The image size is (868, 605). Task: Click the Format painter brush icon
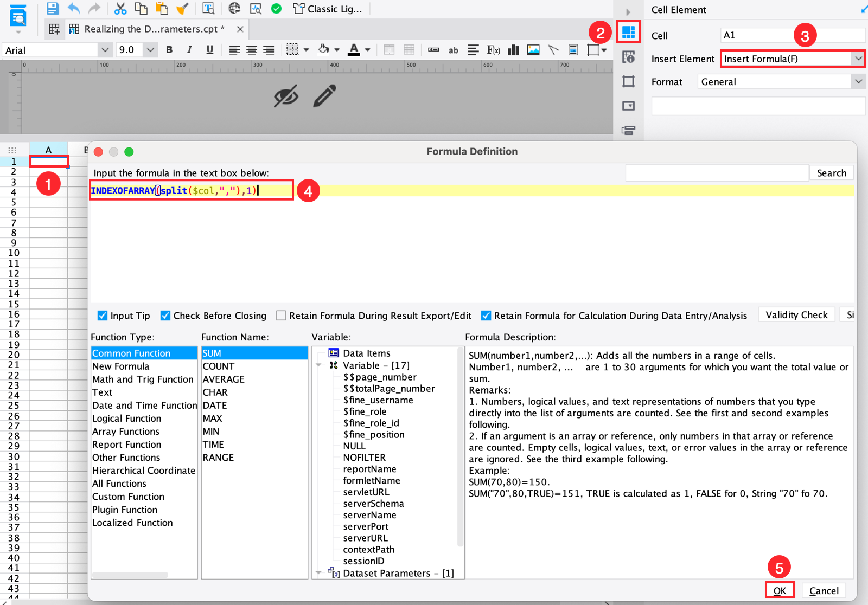(x=182, y=8)
